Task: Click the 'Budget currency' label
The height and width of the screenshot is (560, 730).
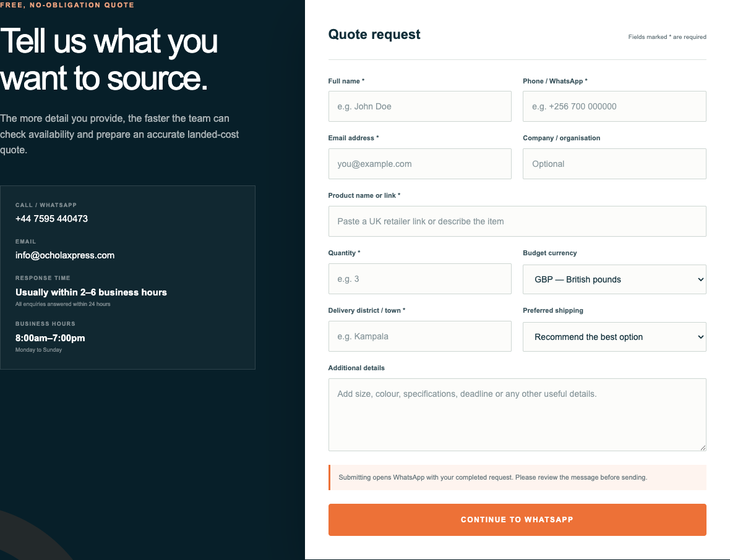Action: point(550,253)
